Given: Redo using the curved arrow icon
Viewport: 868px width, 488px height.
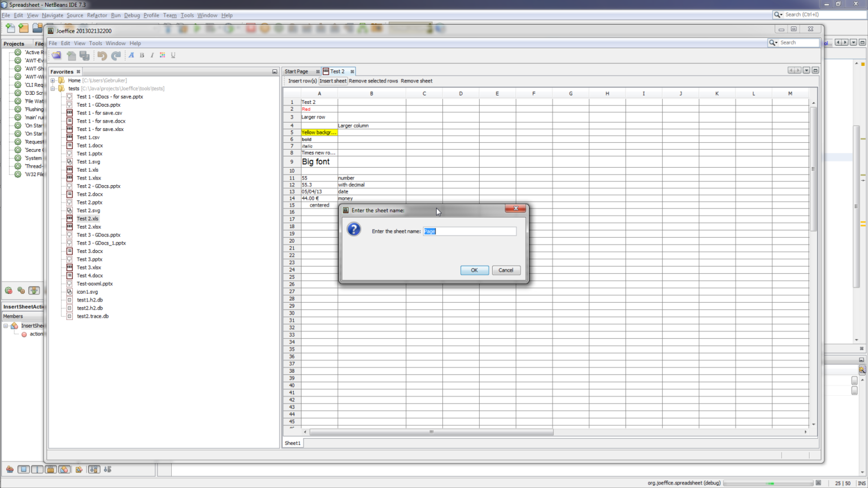Looking at the screenshot, I should click(x=116, y=55).
